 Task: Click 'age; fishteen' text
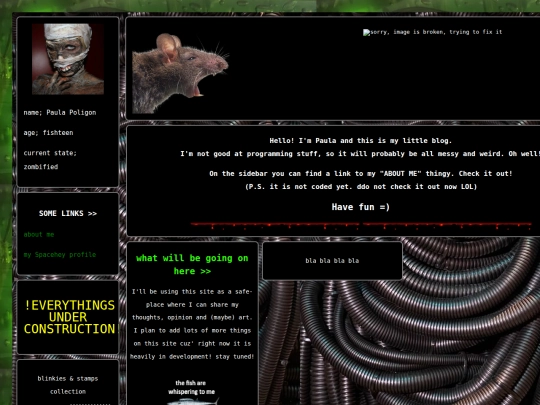tap(48, 133)
